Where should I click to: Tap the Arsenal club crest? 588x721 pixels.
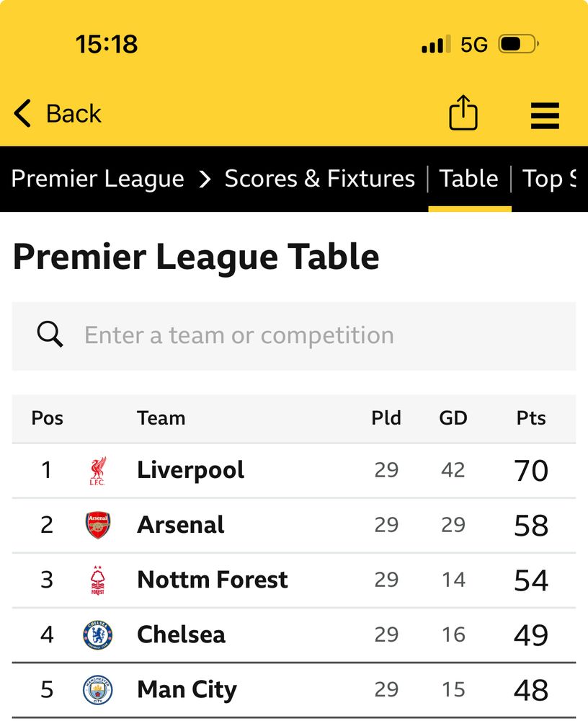coord(98,525)
